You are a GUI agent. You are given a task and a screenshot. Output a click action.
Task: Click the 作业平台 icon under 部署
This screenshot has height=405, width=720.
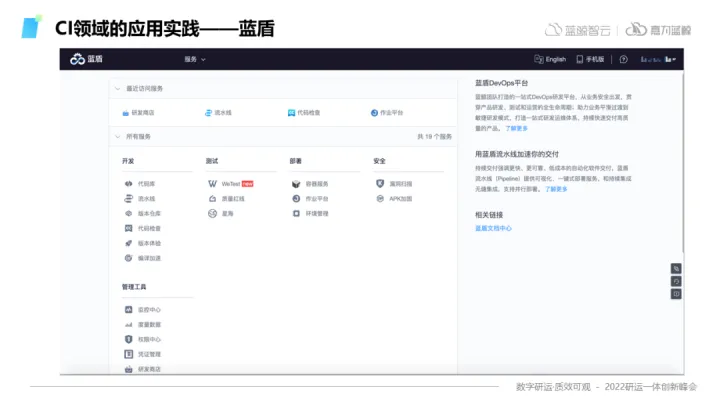tap(296, 198)
